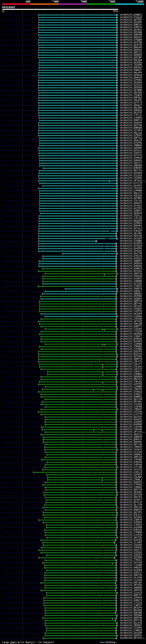Choose the UniRef100_Q43798 label
Image resolution: width=146 pixels, height=644 pixels.
click(131, 42)
